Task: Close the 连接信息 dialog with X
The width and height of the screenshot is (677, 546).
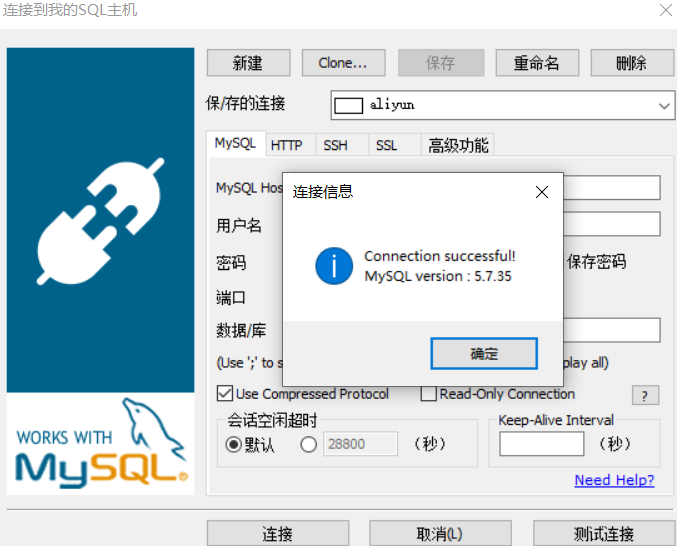Action: point(541,192)
